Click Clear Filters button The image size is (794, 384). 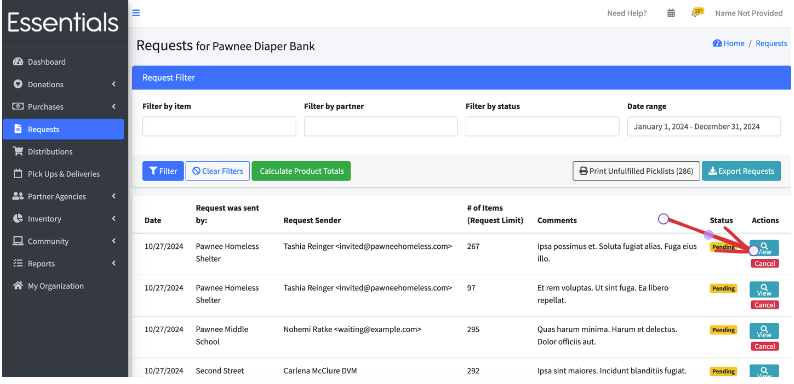(x=218, y=171)
